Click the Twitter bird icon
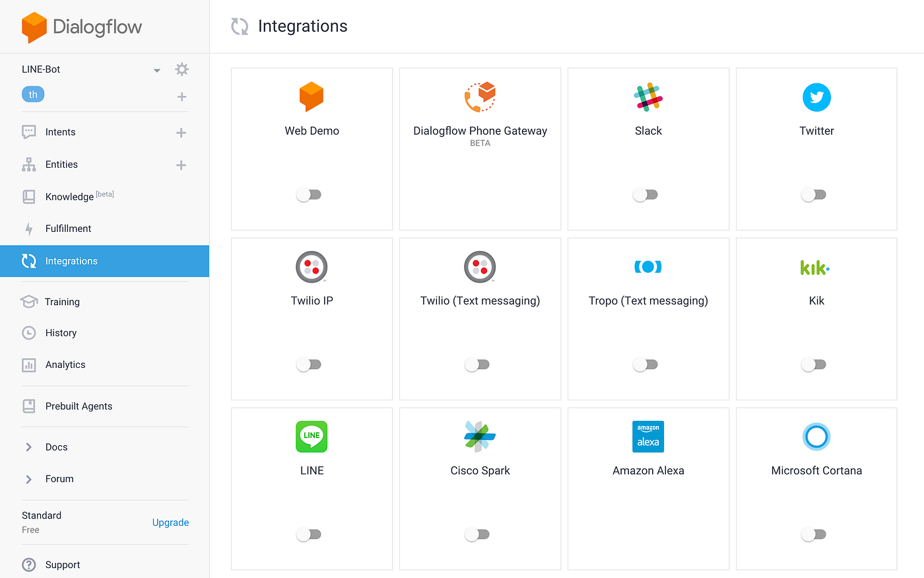Image resolution: width=924 pixels, height=578 pixels. coord(816,96)
